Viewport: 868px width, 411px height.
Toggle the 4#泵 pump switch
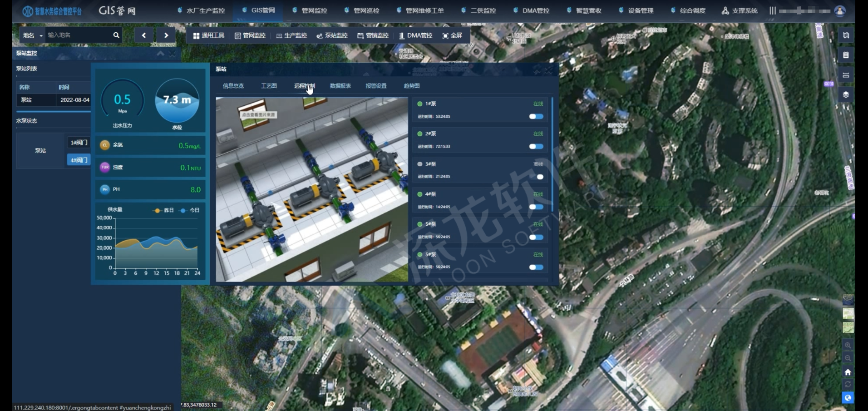click(536, 207)
